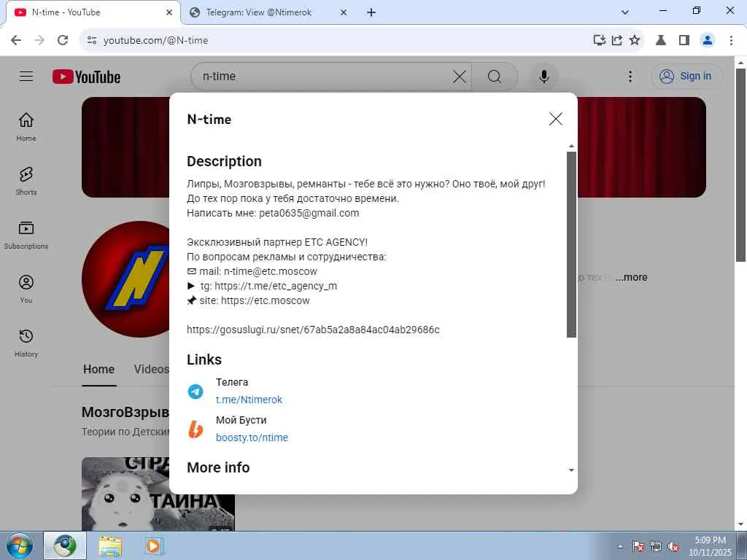The image size is (747, 560).
Task: Open the tab search dropdown chevron
Action: (x=625, y=12)
